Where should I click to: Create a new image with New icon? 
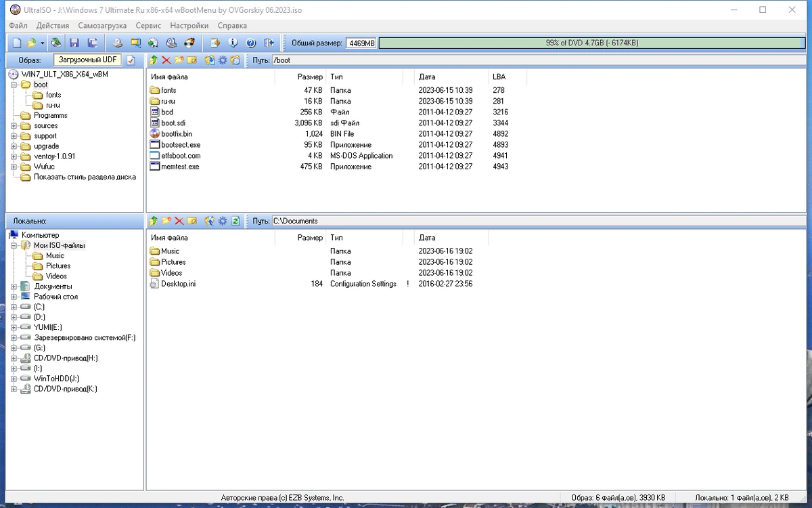tap(18, 43)
